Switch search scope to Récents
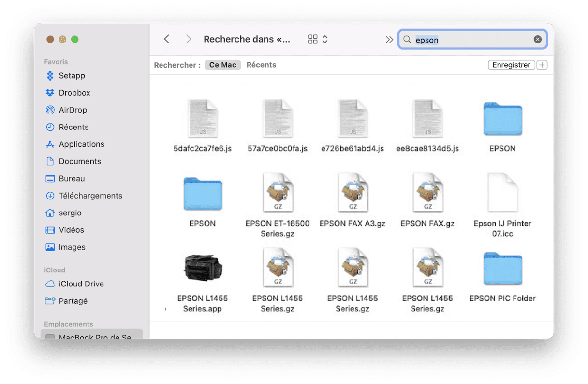Screen dimensions: 588x384 261,65
